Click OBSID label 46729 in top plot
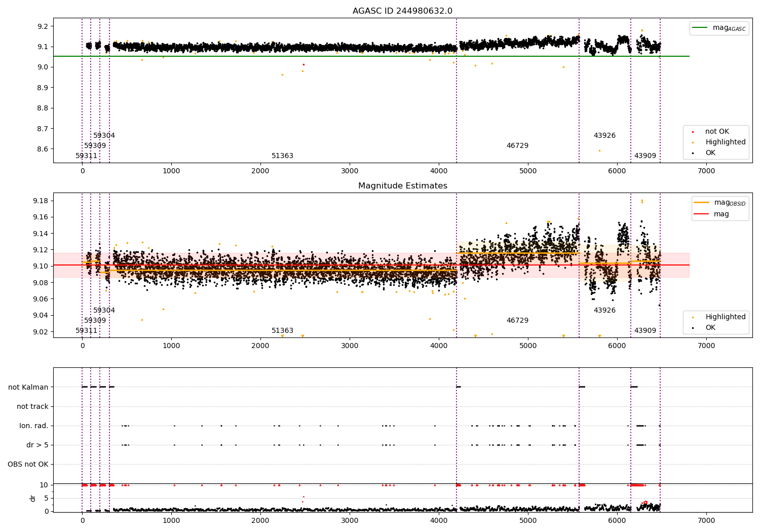 517,146
